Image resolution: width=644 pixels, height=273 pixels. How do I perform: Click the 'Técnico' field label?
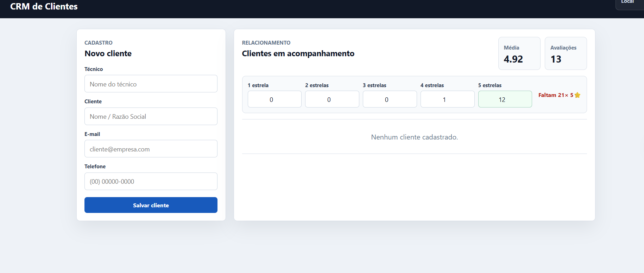coord(94,69)
